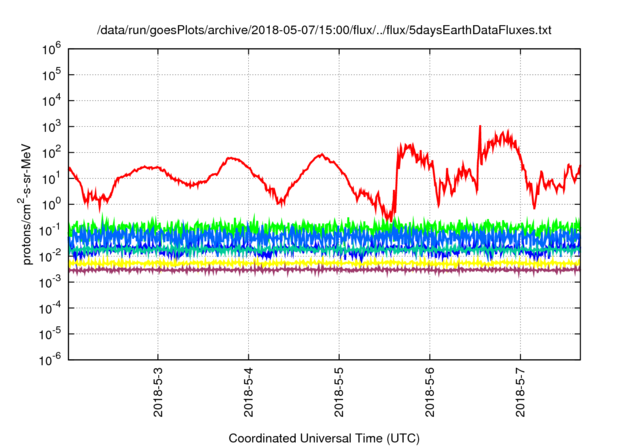Image resolution: width=640 pixels, height=448 pixels.
Task: Click the y-axis label 10^6
Action: point(51,49)
